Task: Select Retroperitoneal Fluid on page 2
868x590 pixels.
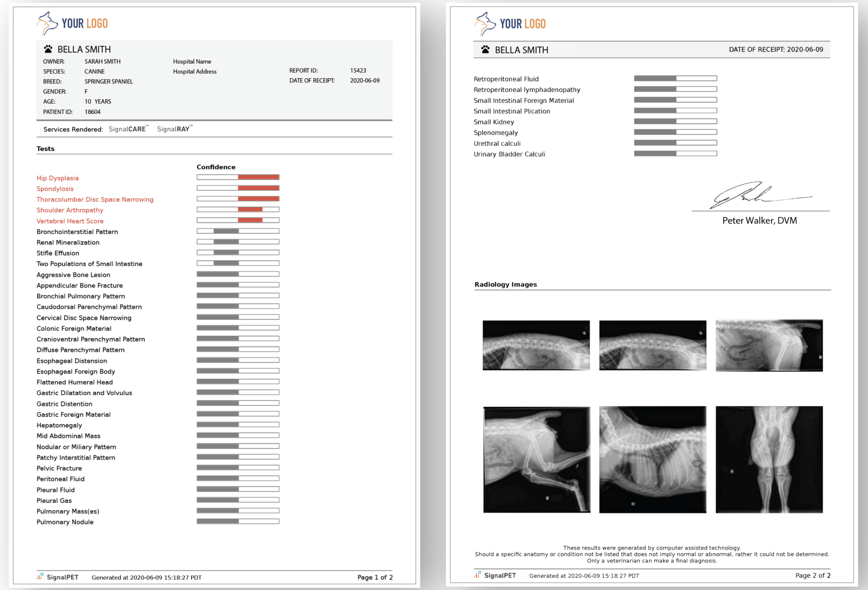Action: pyautogui.click(x=506, y=79)
